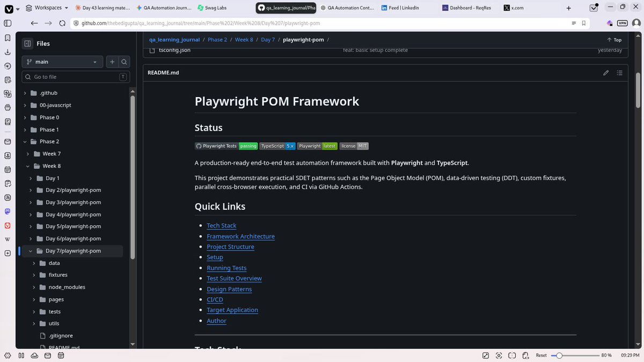Screen dimensions: 644x362
Task: Collapse the Phase 2 folder
Action: (x=25, y=142)
